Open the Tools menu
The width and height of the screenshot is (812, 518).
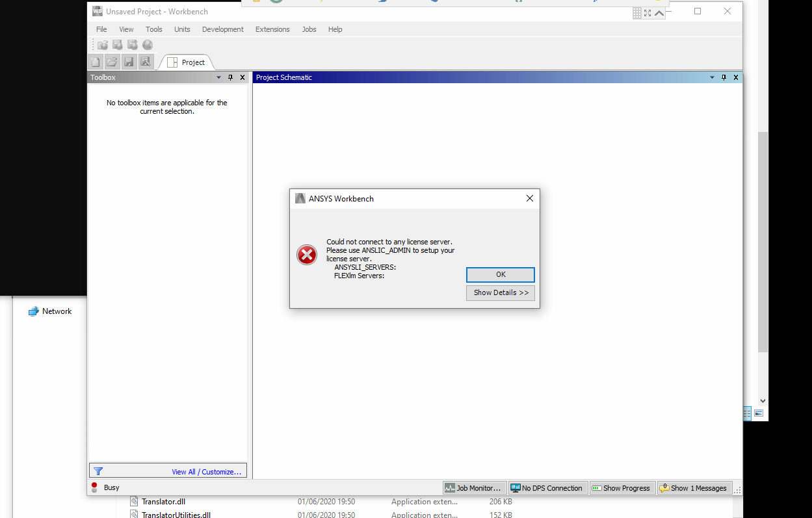tap(154, 29)
